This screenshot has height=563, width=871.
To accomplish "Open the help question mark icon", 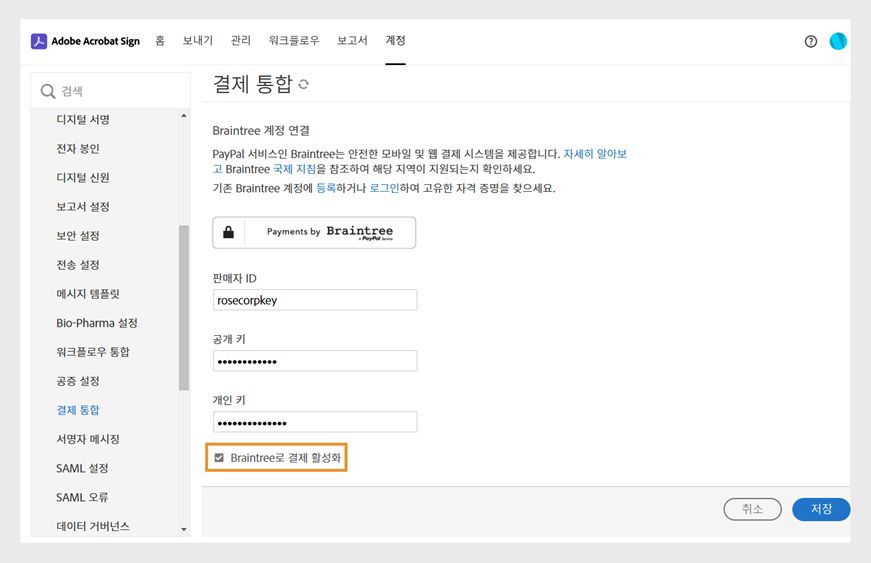I will pos(810,41).
